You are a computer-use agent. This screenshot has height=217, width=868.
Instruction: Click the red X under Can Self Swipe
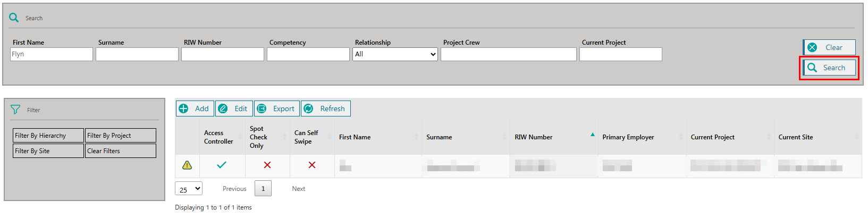312,165
